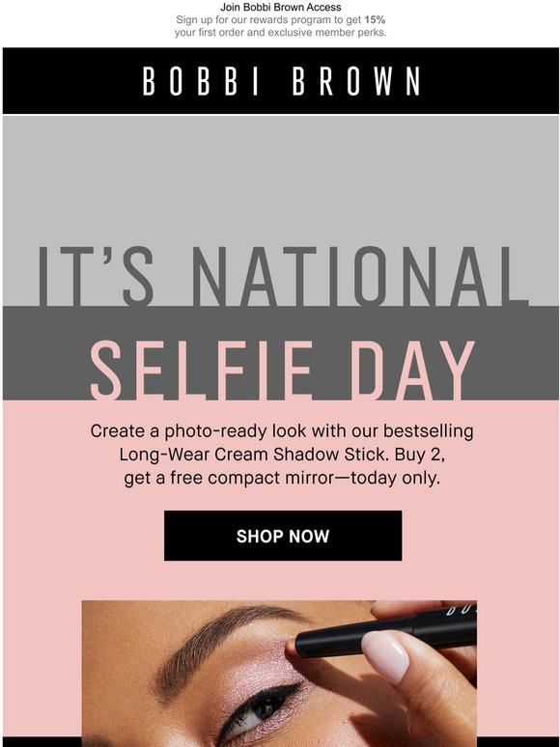Click the rewards program sign-up line
This screenshot has width=560, height=747.
280,20
